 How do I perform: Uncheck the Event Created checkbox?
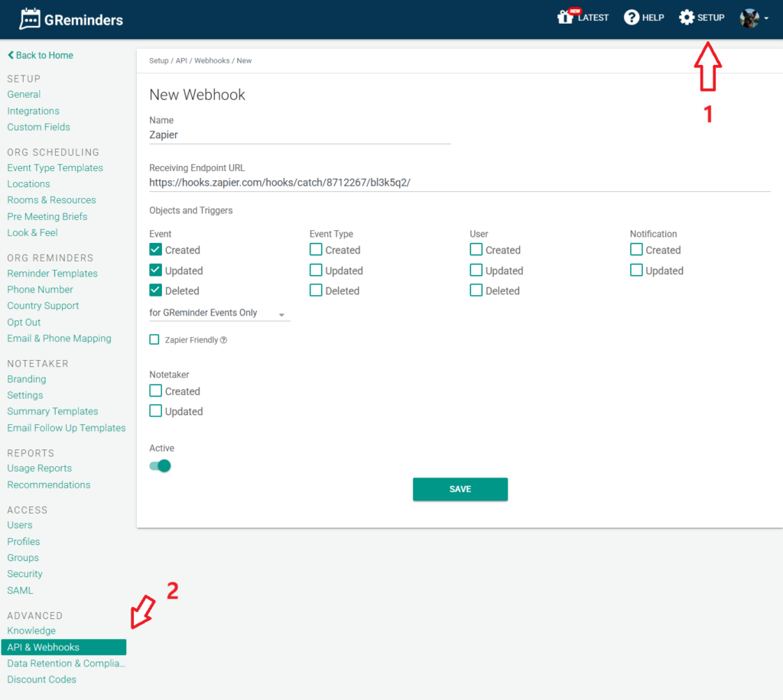click(x=155, y=249)
